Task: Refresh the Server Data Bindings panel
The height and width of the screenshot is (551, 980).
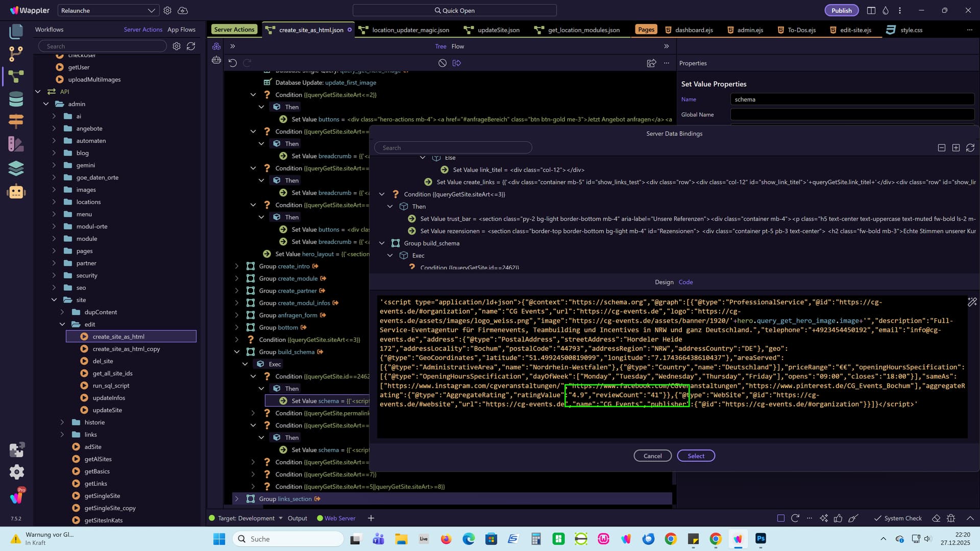Action: 970,148
